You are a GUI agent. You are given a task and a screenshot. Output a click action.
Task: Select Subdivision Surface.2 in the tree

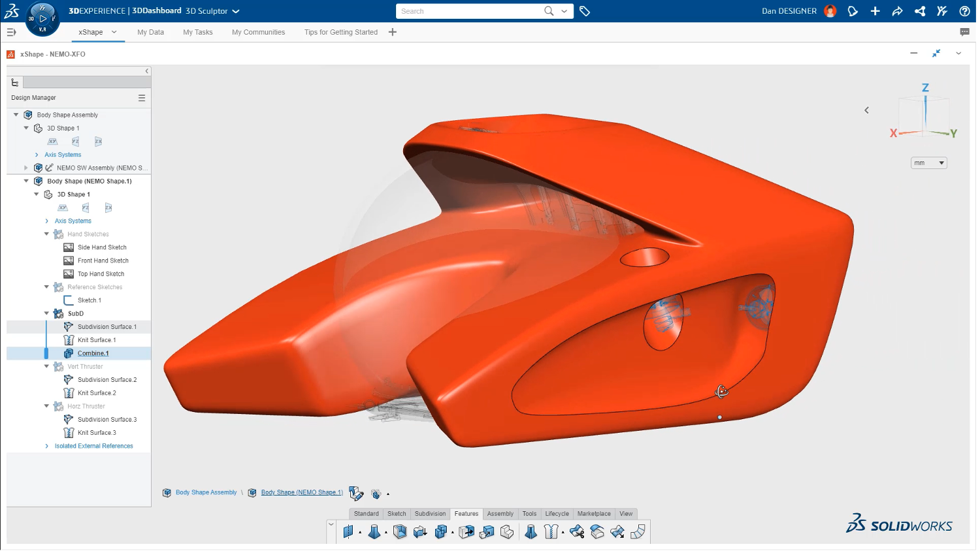pyautogui.click(x=107, y=380)
